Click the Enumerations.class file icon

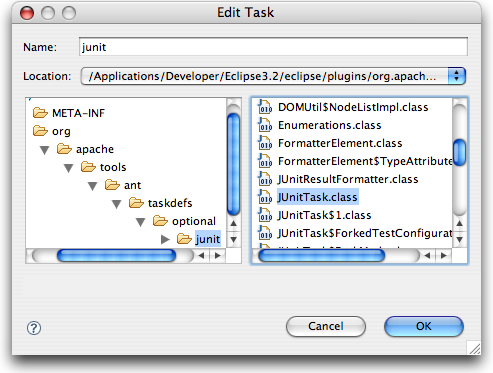(265, 125)
